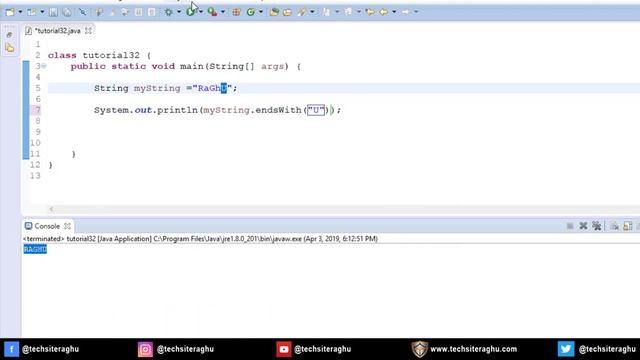Click the New file toolbar icon

(10, 12)
